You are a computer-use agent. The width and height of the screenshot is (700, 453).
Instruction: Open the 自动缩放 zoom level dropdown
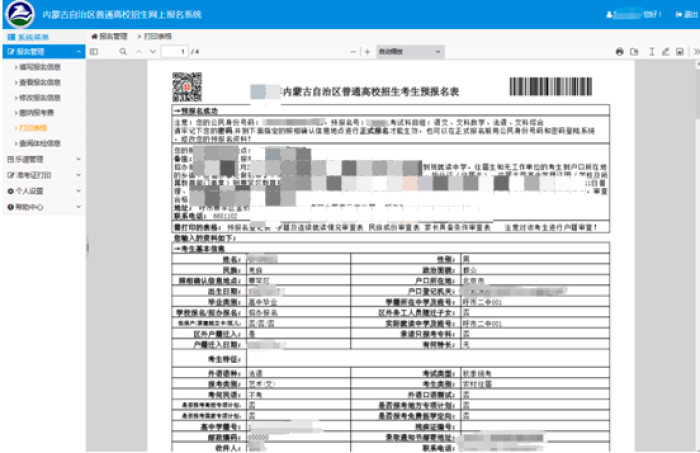pyautogui.click(x=401, y=50)
